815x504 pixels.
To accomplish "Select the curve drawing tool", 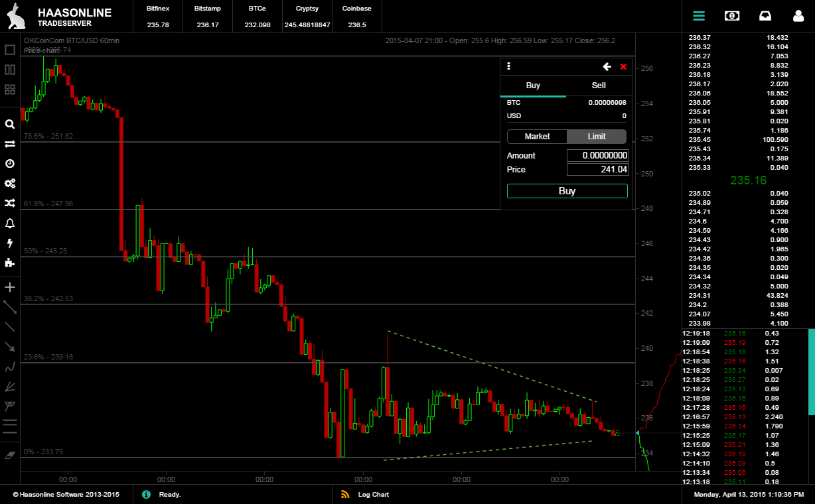I will pyautogui.click(x=10, y=366).
